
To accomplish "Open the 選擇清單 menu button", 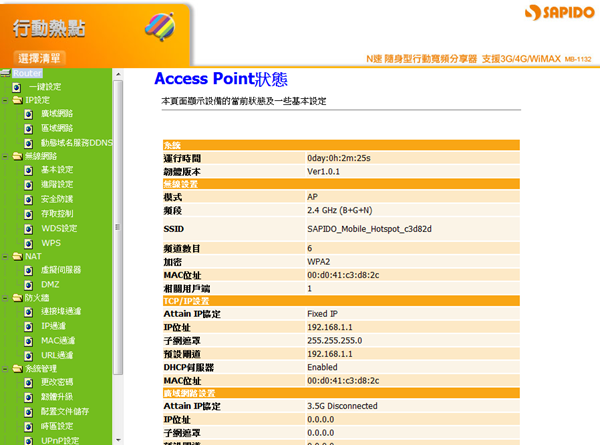I will click(39, 58).
